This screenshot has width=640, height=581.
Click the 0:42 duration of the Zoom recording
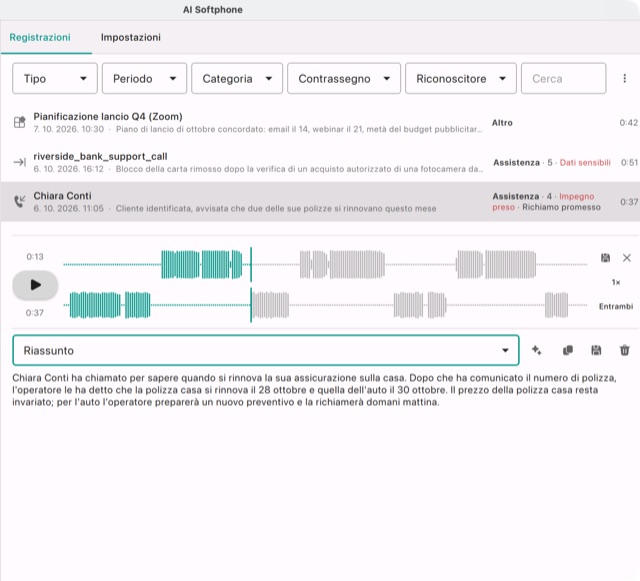629,122
